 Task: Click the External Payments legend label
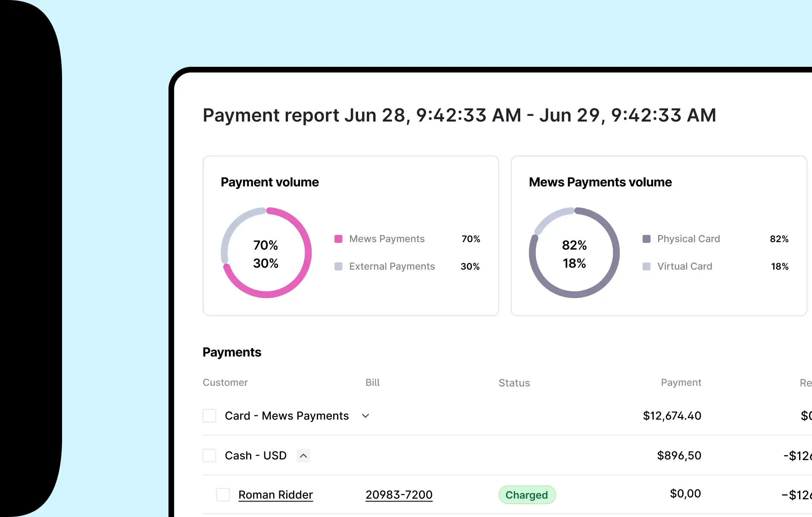(x=392, y=266)
